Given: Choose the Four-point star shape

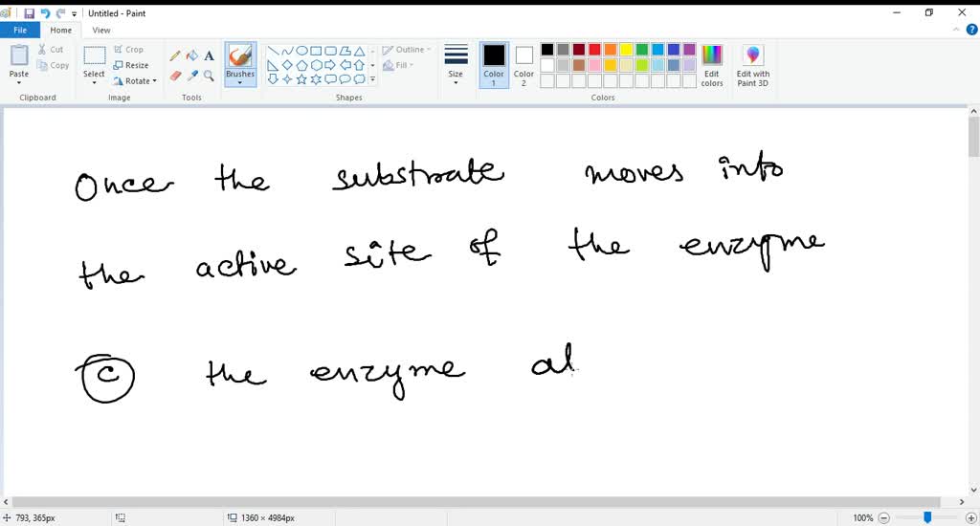Looking at the screenshot, I should coord(287,79).
